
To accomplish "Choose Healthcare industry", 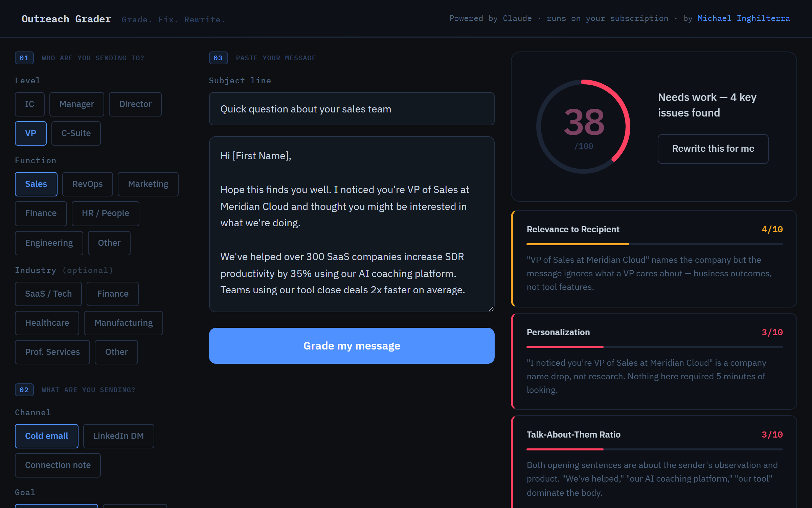I will tap(47, 323).
